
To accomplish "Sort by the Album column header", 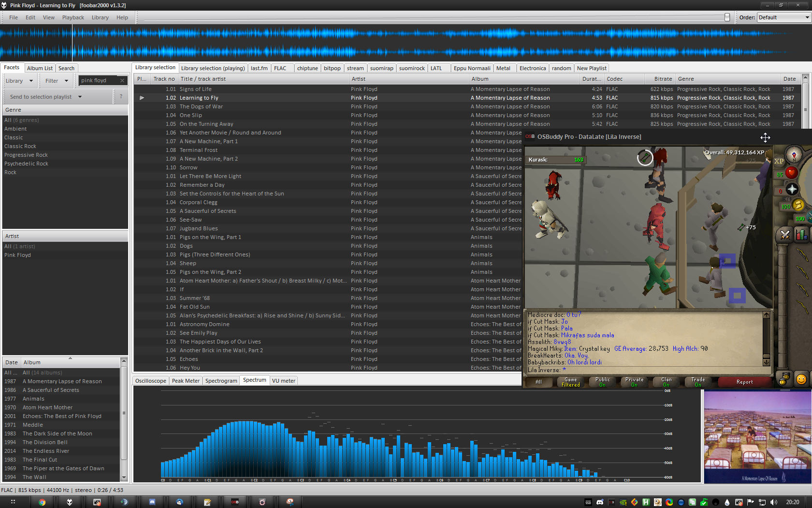I will coord(524,79).
